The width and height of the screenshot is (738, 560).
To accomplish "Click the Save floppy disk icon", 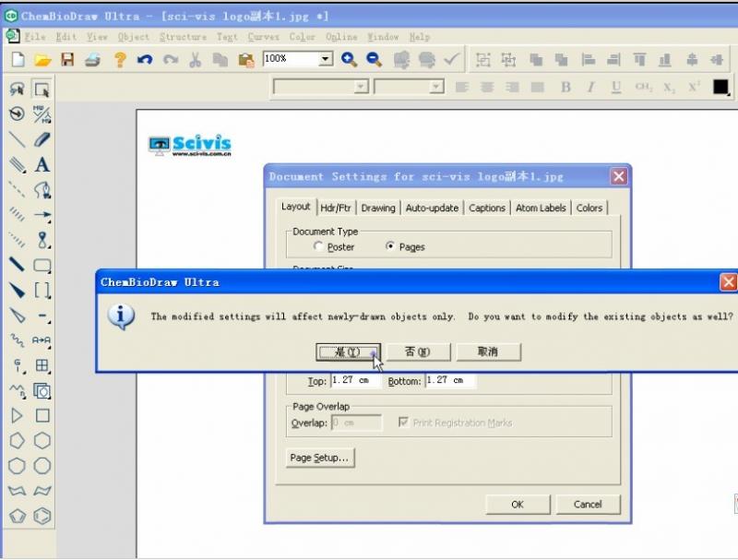I will tap(67, 60).
